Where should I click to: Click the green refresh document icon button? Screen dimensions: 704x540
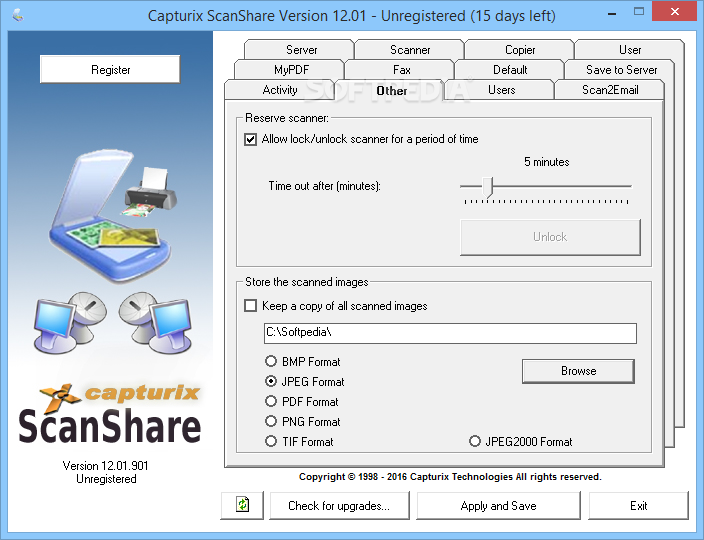pyautogui.click(x=242, y=505)
